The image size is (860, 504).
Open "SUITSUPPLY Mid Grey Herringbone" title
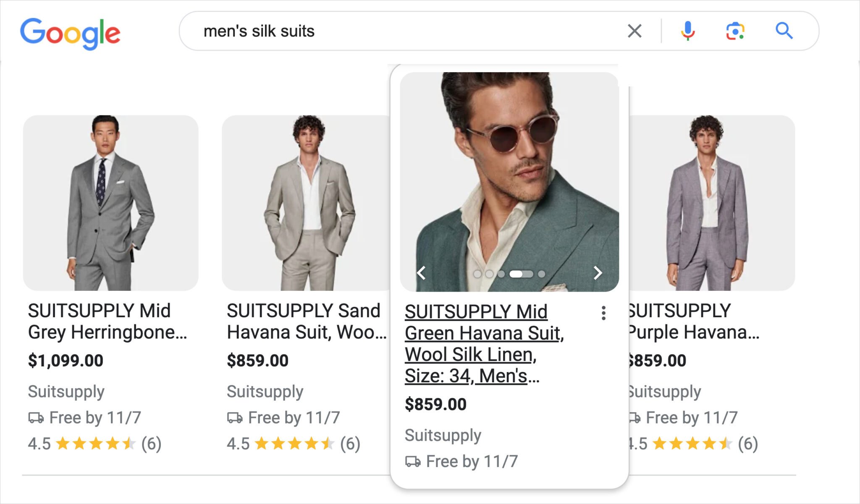107,321
